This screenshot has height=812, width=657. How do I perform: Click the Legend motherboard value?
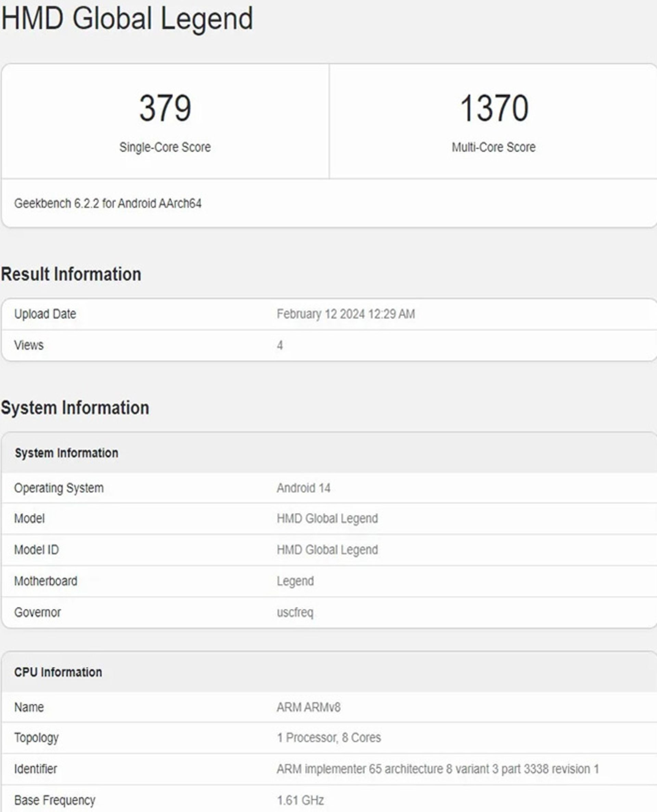[x=295, y=581]
